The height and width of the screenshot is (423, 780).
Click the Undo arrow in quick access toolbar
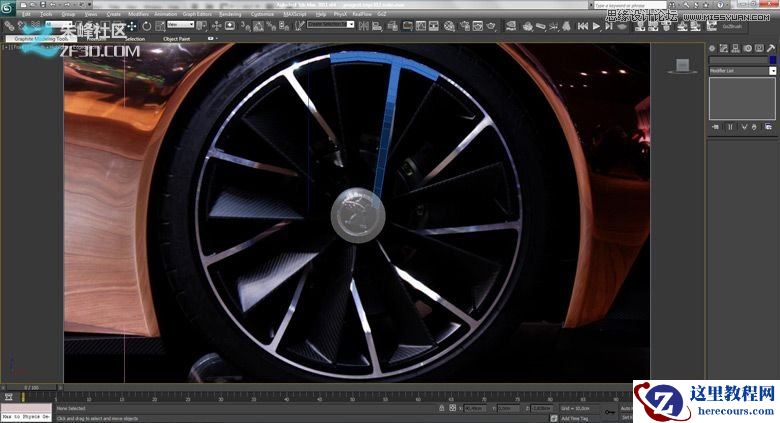point(53,4)
